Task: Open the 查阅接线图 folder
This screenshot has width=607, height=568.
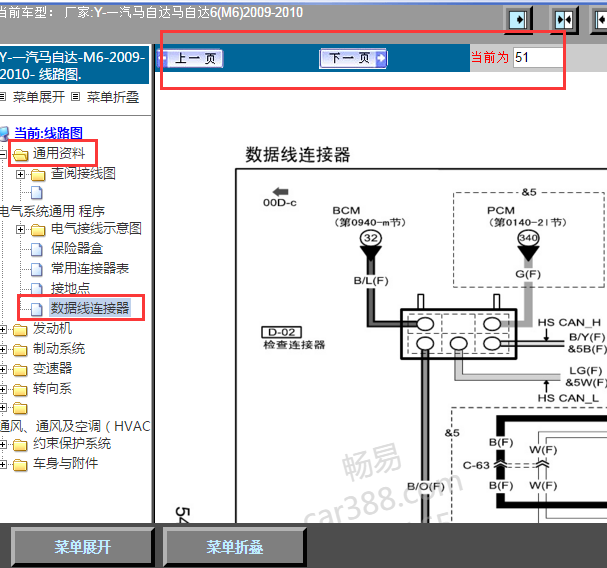Action: (x=83, y=173)
